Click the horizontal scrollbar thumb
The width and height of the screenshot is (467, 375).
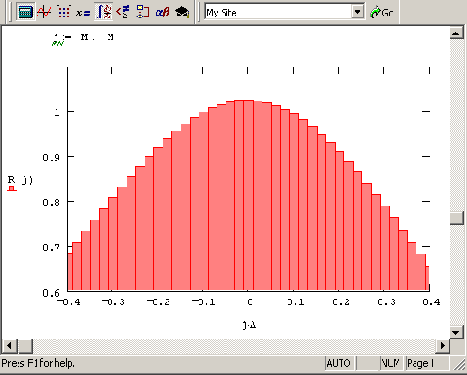click(25, 346)
